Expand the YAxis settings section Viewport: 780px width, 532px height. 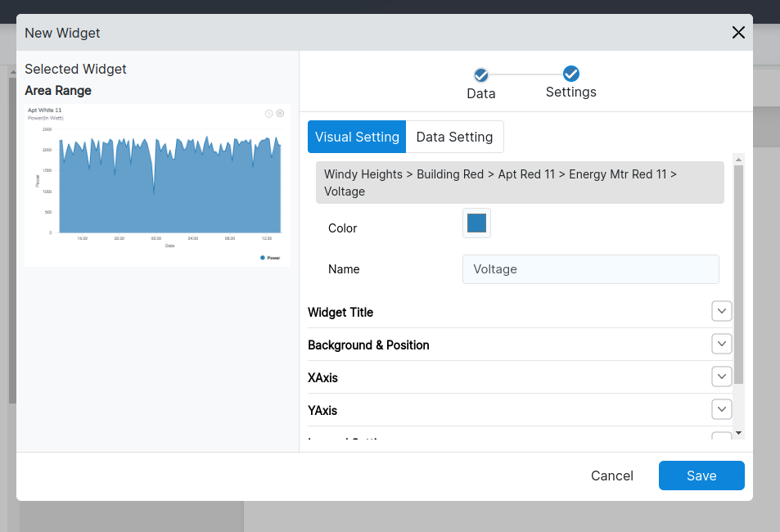721,409
